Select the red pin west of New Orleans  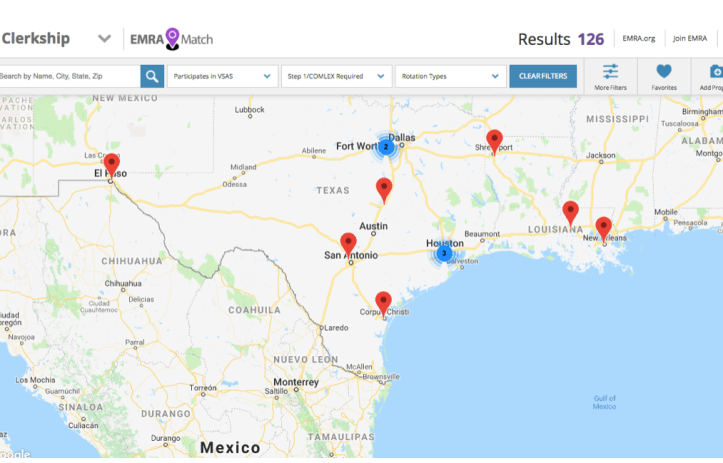(570, 214)
